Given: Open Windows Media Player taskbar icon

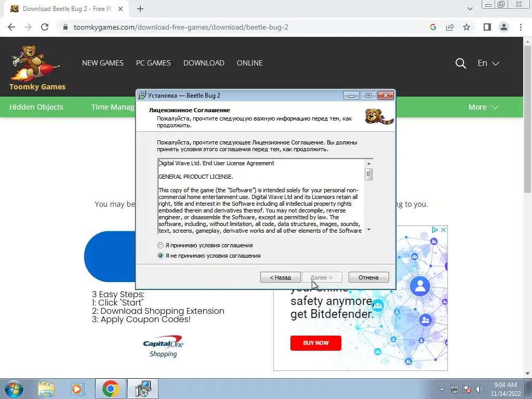Looking at the screenshot, I should point(77,389).
